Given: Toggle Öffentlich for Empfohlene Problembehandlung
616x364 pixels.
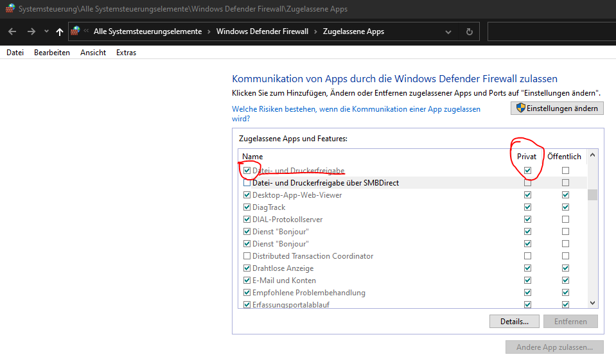Looking at the screenshot, I should (565, 293).
